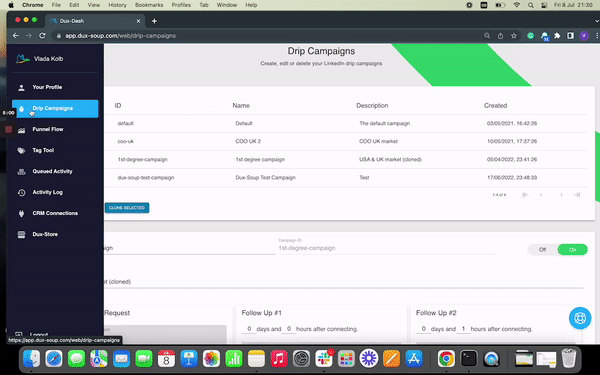This screenshot has height=375, width=600.
Task: Open the Dux-Soup extension icon
Action: 544,36
